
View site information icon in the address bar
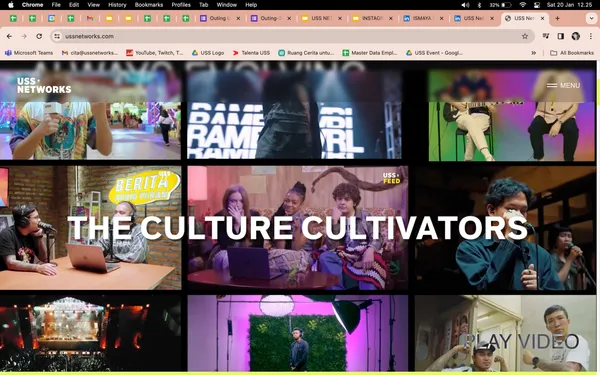57,36
